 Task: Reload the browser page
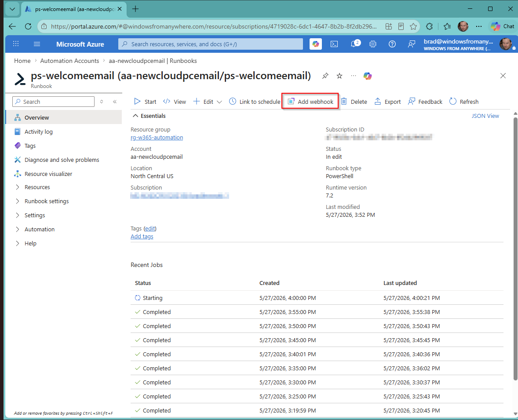tap(29, 26)
